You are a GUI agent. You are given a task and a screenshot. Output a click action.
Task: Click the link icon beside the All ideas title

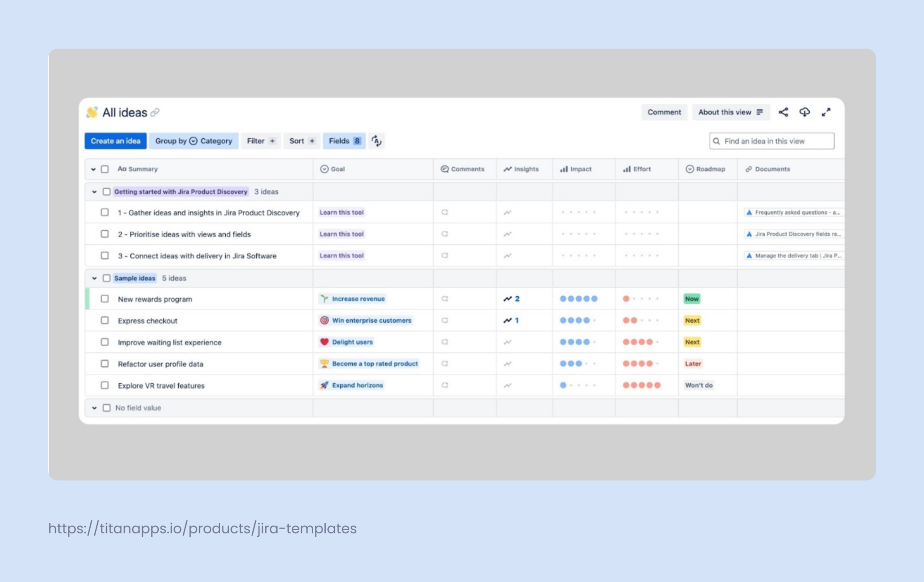tap(155, 113)
